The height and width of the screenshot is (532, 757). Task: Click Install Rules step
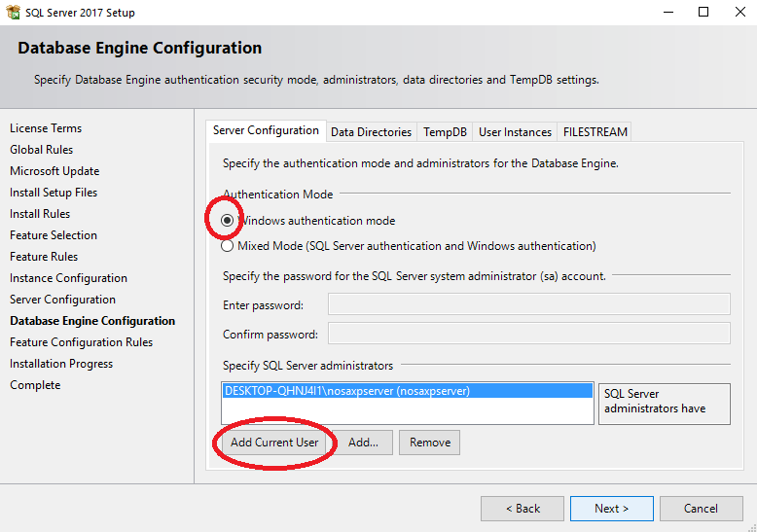(40, 214)
